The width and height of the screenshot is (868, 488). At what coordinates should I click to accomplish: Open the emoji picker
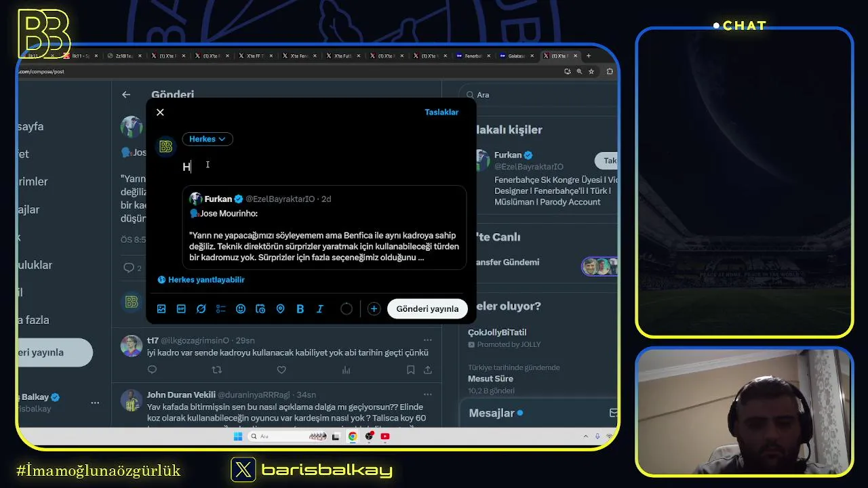(x=241, y=309)
